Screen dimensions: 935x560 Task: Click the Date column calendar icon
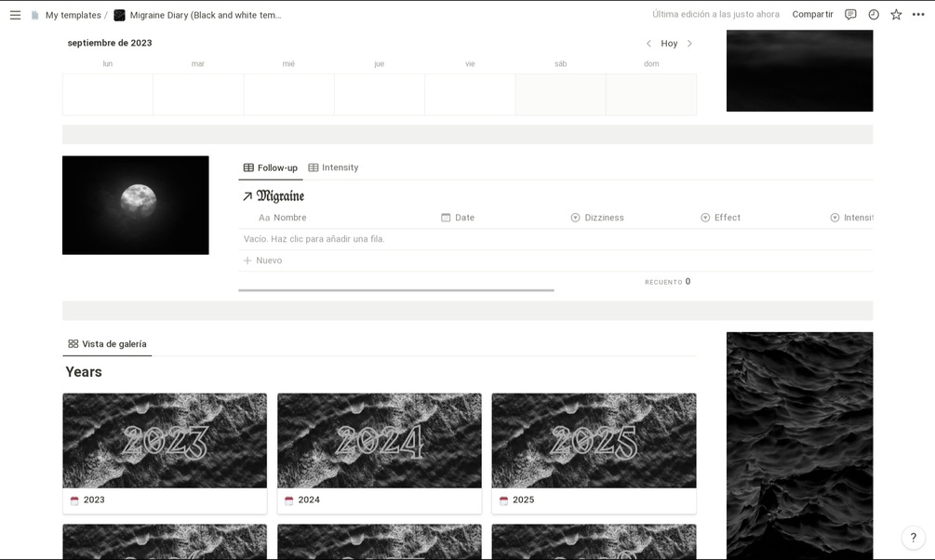click(x=446, y=218)
